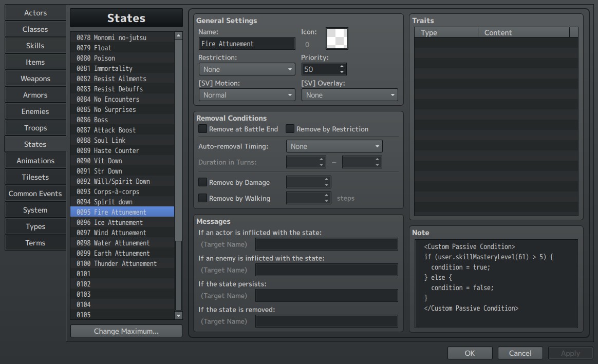Click the Priority stepper down arrow
Viewport: 598px width, 364px height.
pyautogui.click(x=342, y=72)
